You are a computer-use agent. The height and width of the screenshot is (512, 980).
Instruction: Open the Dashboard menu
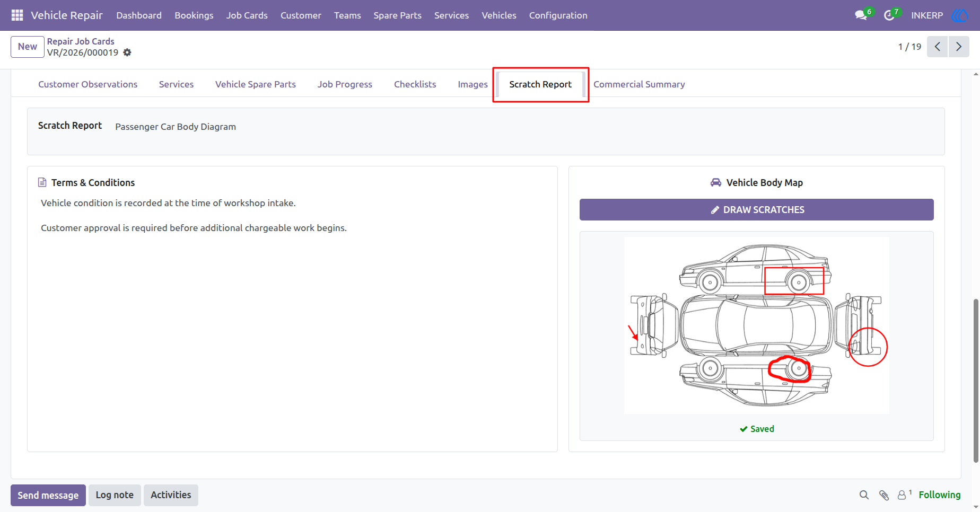[139, 15]
